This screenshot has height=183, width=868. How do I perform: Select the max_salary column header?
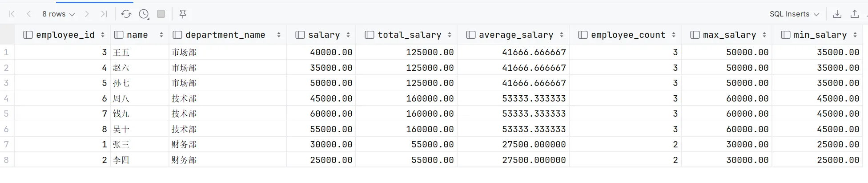(727, 35)
